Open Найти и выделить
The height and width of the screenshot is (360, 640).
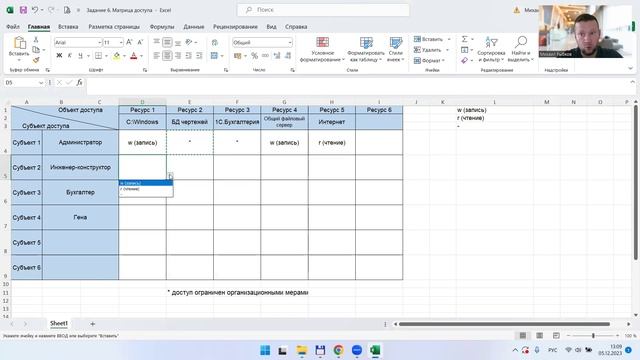tap(521, 49)
